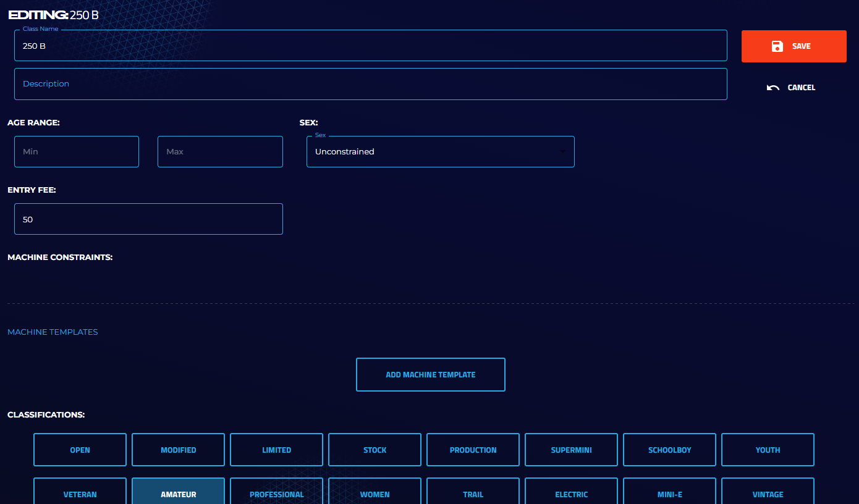The image size is (859, 504).
Task: Enable the Production classification
Action: point(473,450)
